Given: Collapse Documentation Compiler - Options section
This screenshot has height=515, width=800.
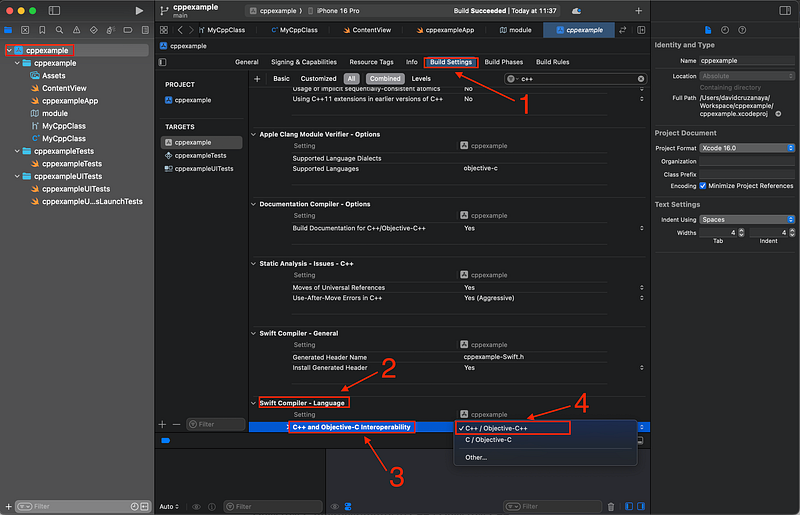Looking at the screenshot, I should 254,204.
